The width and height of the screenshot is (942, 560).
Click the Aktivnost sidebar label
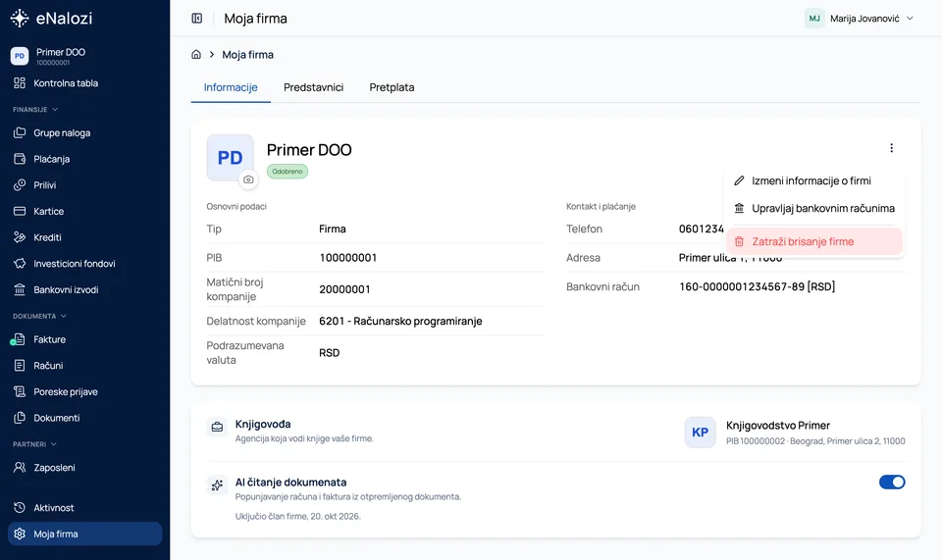[x=53, y=508]
